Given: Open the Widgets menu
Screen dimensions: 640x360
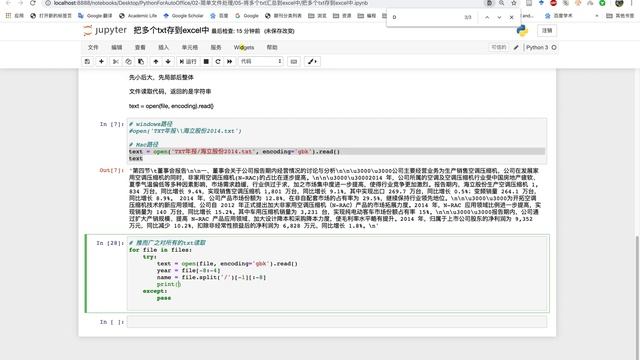Looking at the screenshot, I should pyautogui.click(x=244, y=47).
